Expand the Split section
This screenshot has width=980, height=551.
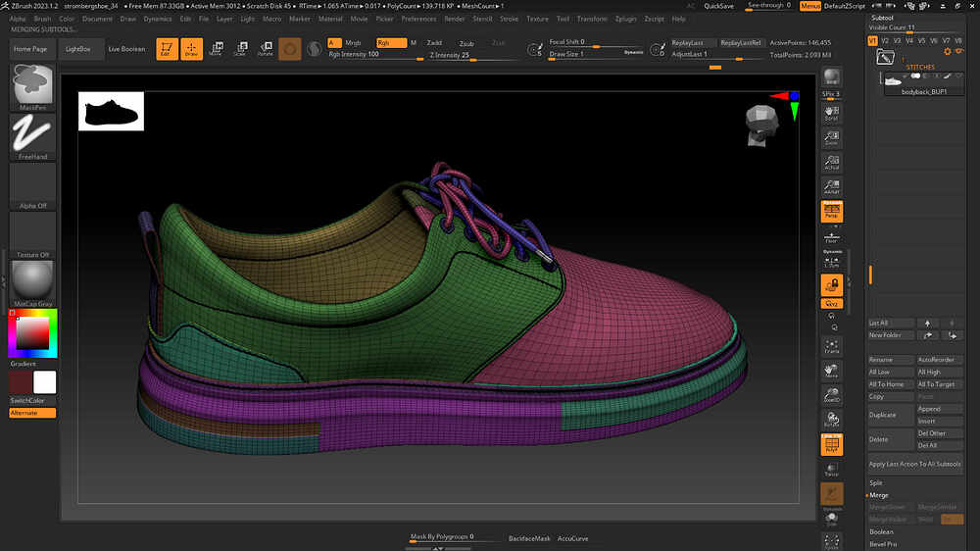pos(875,482)
